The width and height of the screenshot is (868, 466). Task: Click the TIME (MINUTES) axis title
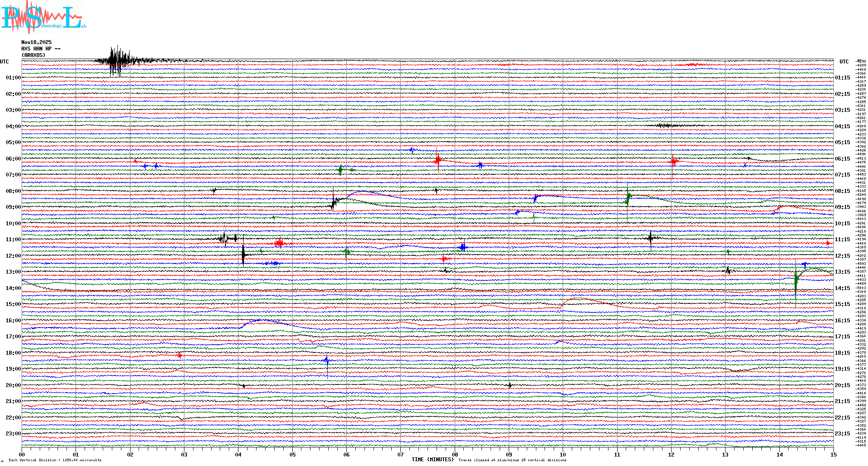[433, 460]
